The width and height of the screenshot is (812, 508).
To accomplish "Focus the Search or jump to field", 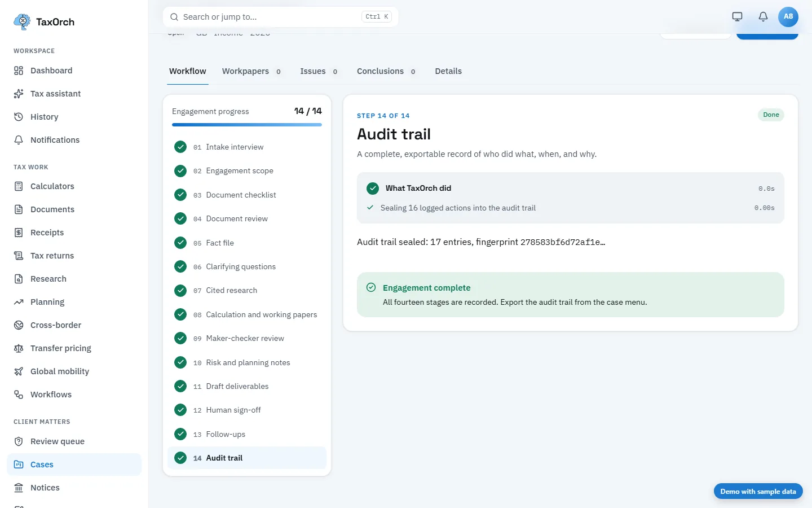I will [281, 17].
